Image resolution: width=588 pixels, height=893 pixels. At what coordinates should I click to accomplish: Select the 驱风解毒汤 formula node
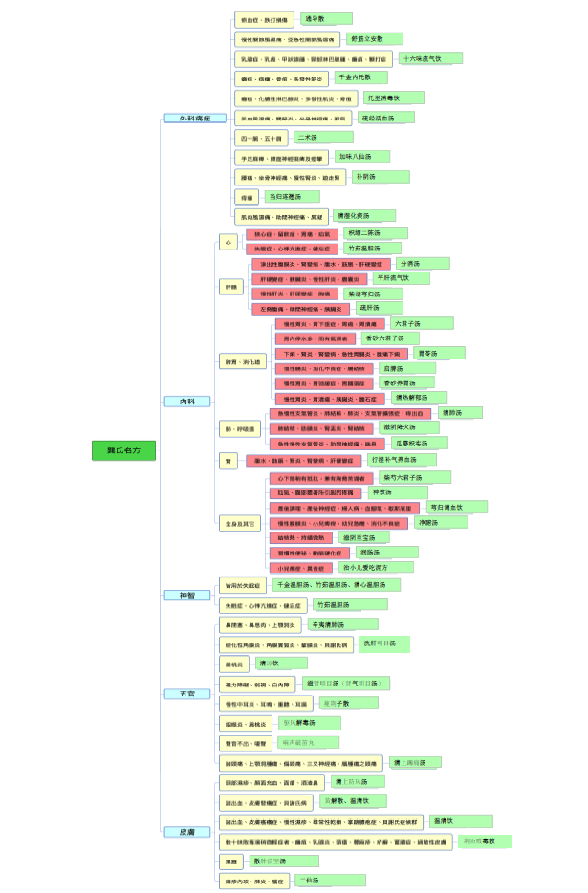coord(310,723)
